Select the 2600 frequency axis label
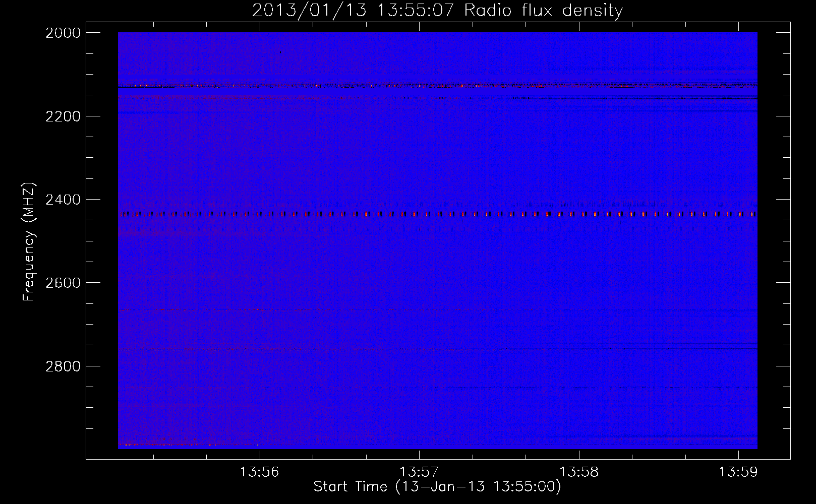The height and width of the screenshot is (504, 816). tap(63, 283)
